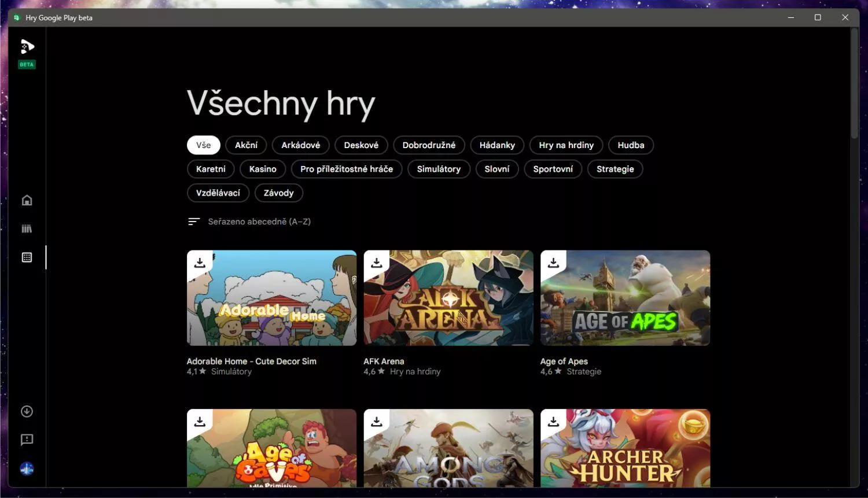Open the AFK Arena game thumbnail

[448, 298]
